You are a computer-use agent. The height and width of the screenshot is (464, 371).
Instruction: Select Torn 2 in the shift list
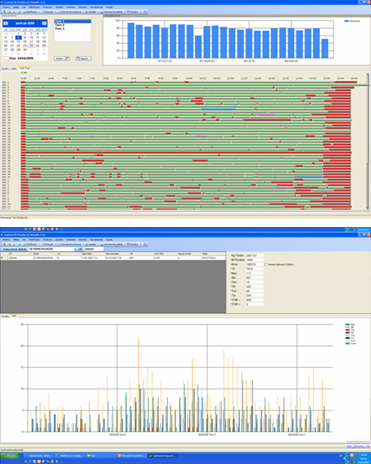(73, 25)
